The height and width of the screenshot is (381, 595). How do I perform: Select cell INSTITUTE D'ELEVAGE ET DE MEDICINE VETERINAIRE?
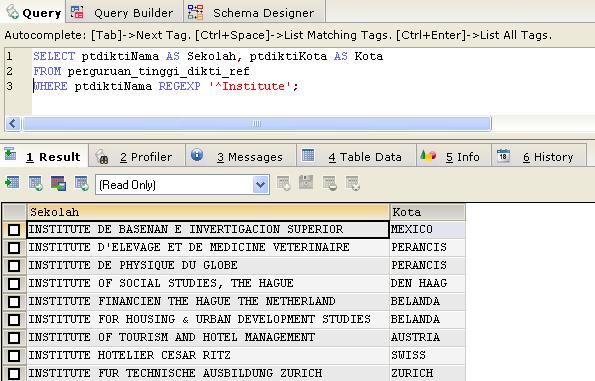tap(208, 247)
